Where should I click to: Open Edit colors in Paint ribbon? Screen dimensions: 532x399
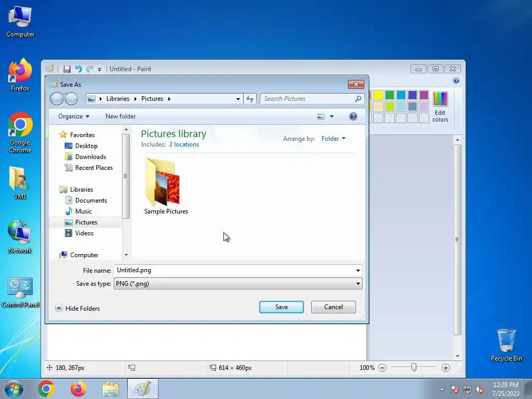pyautogui.click(x=440, y=107)
